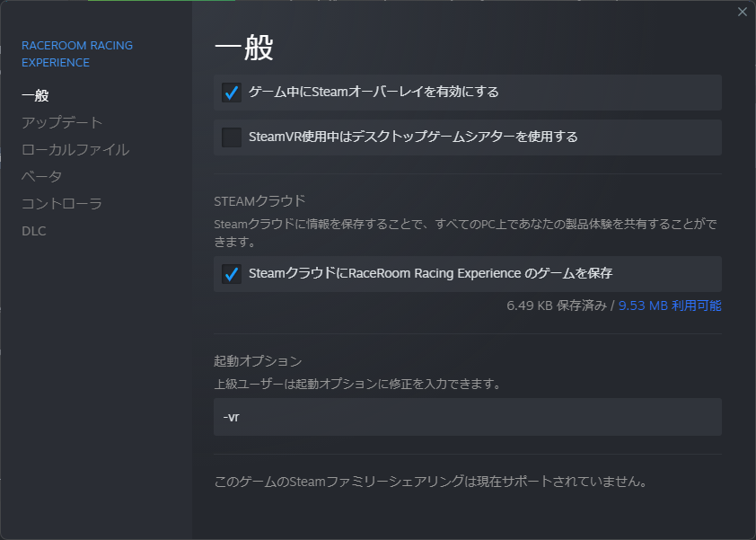Enable the SteamVR desktop game theater checkbox
Screen dimensions: 756x540
pos(232,137)
